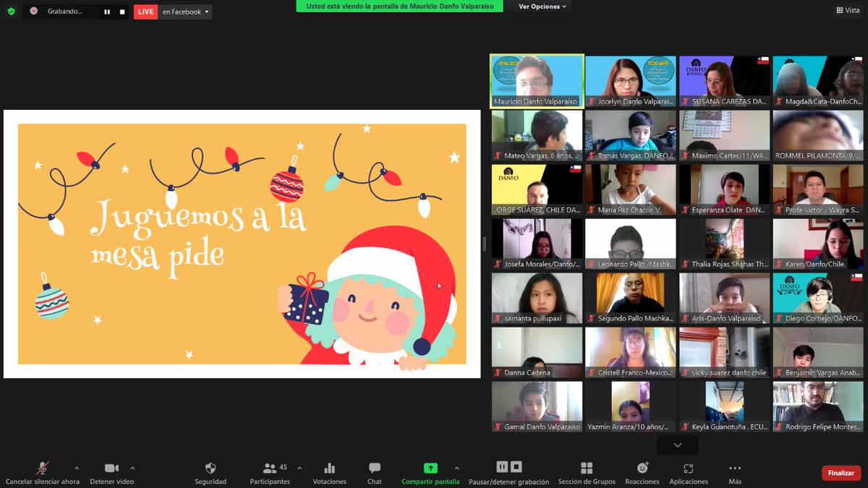The width and height of the screenshot is (868, 488).
Task: Select the Segundo Pallo Mashka video tile
Action: (x=630, y=298)
